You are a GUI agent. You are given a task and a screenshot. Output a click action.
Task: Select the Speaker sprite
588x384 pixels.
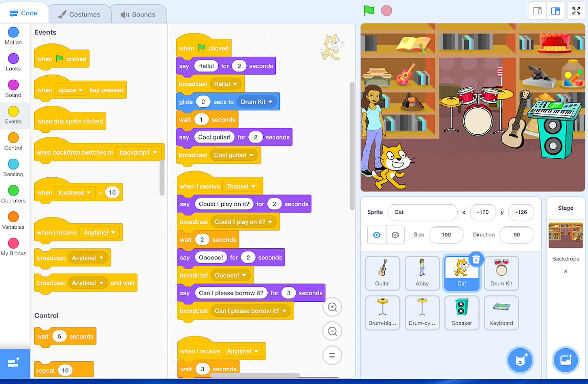(x=462, y=313)
